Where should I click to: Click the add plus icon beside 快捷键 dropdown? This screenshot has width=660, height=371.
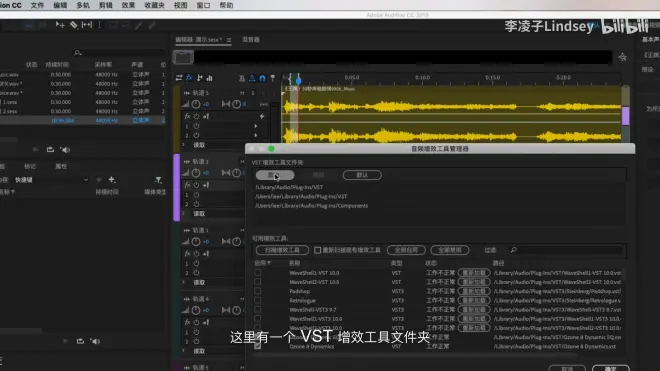(112, 180)
